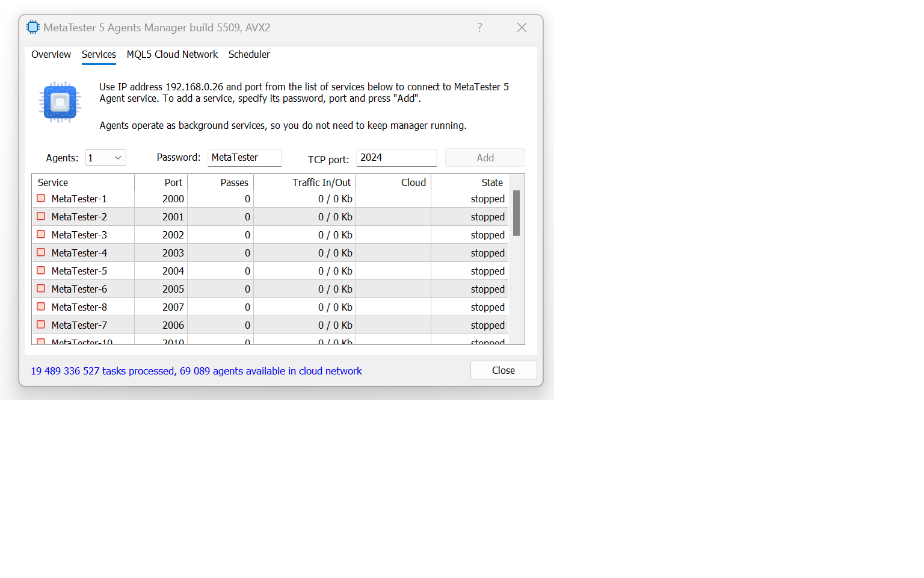This screenshot has width=924, height=578.
Task: Sort by the Cloud column header
Action: 393,182
